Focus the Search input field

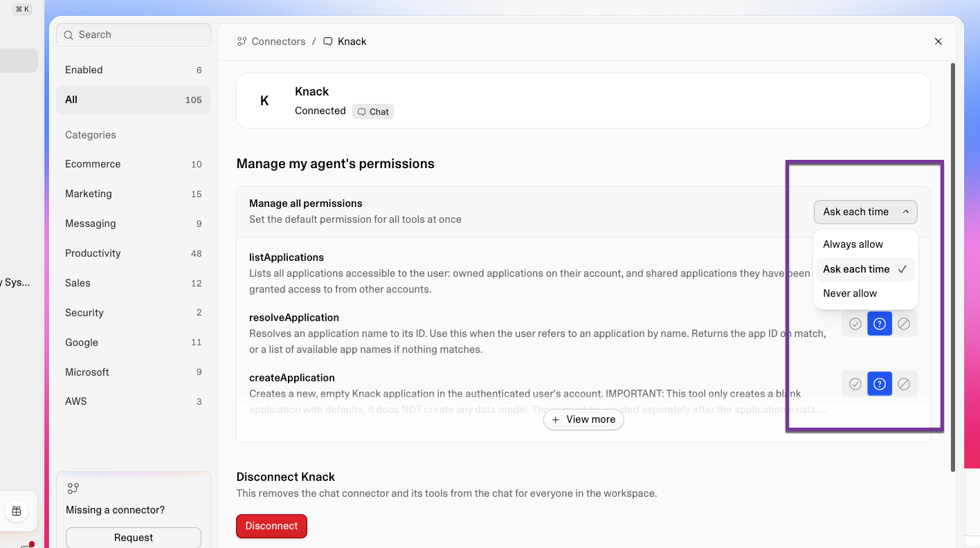pos(134,35)
